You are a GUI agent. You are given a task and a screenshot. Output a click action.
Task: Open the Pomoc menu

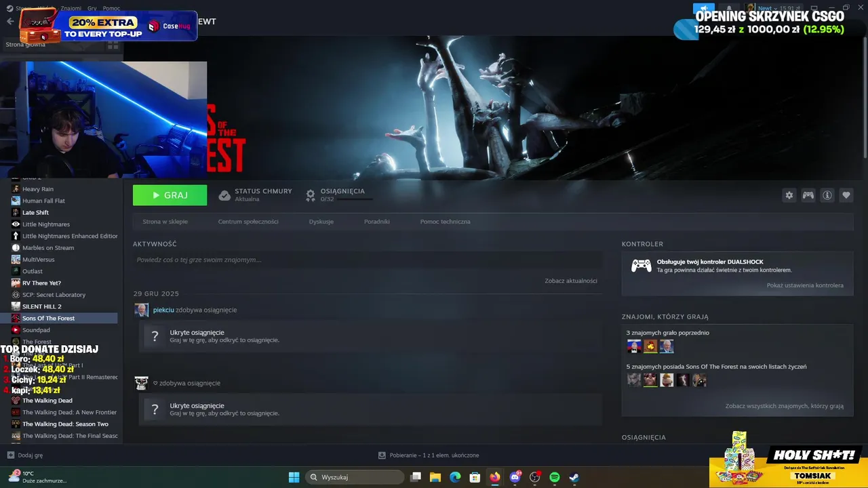pos(111,9)
